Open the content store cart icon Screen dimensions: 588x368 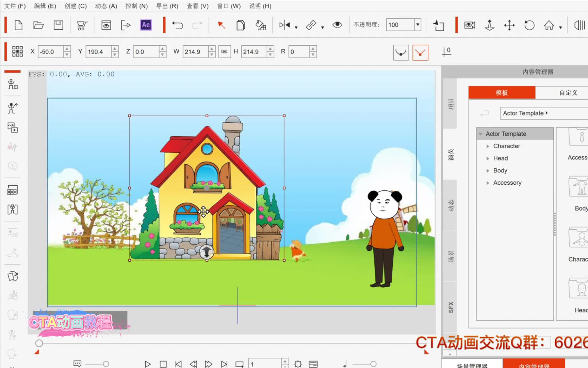(x=82, y=25)
